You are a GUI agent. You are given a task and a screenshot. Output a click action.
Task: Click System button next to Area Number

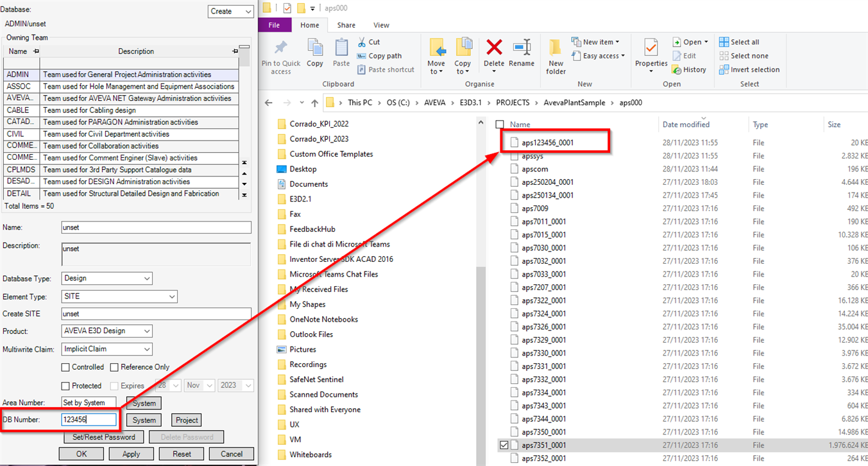coord(144,403)
